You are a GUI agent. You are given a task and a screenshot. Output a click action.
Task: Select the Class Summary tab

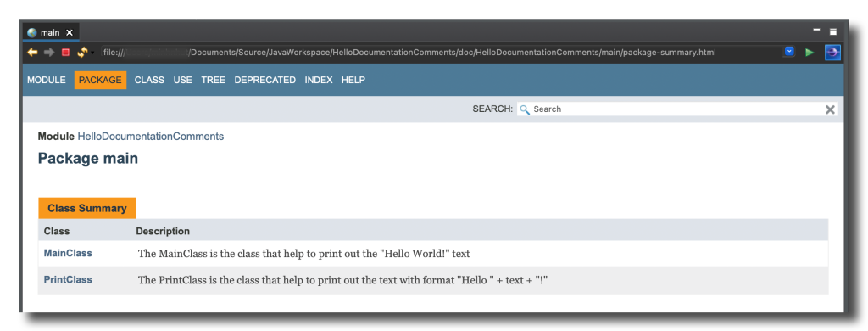click(87, 209)
